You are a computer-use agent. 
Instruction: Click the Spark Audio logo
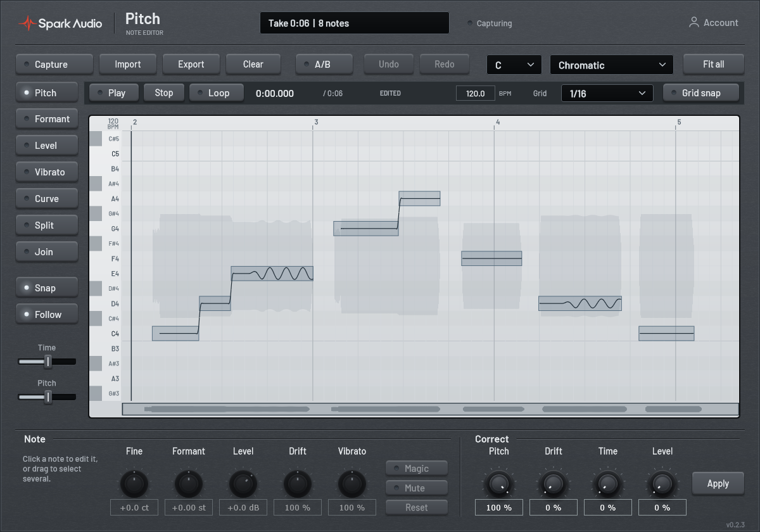tap(60, 23)
